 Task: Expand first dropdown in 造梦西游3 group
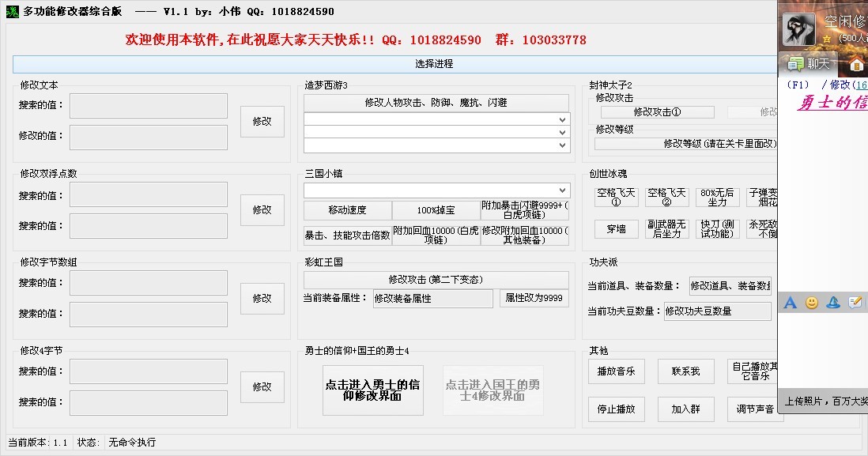562,119
